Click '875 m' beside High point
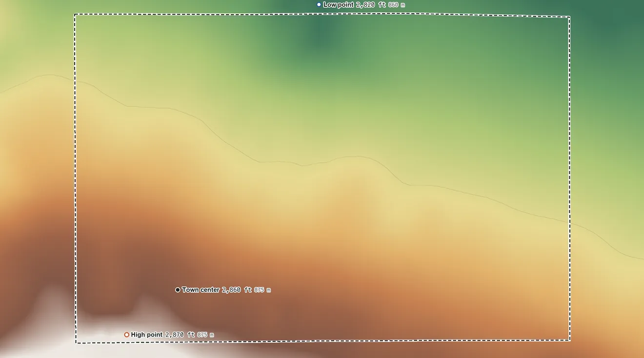Image resolution: width=644 pixels, height=358 pixels. [205, 335]
